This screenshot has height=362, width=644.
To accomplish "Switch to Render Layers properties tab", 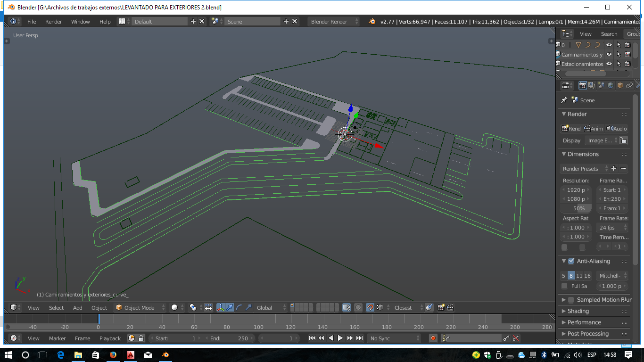I will click(592, 85).
